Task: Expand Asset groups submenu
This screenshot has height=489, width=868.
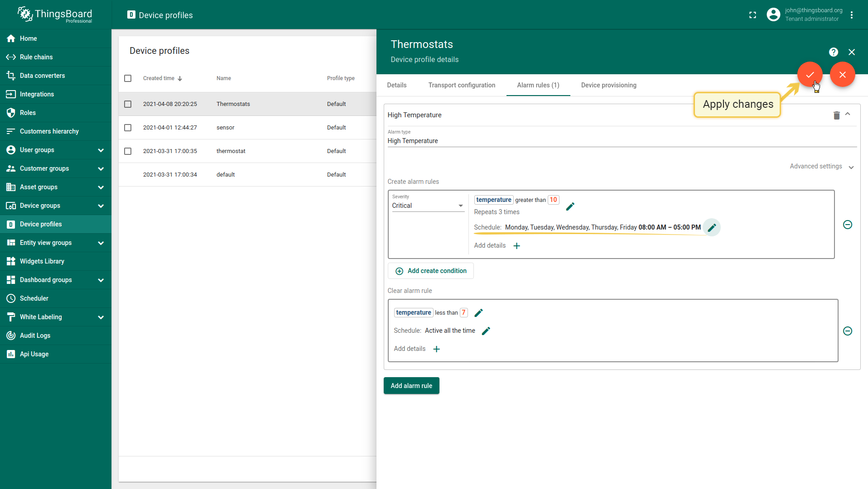Action: (101, 187)
